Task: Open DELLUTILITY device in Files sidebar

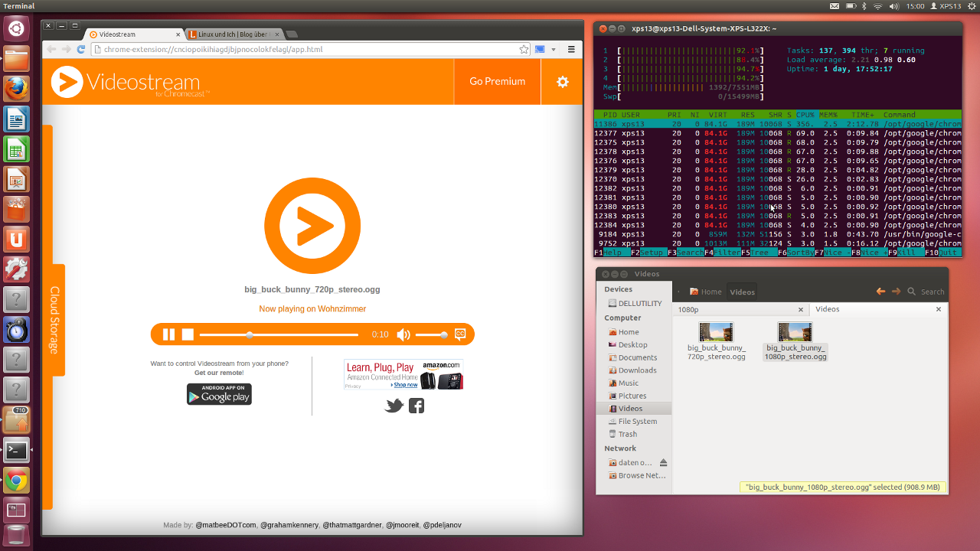Action: 634,303
